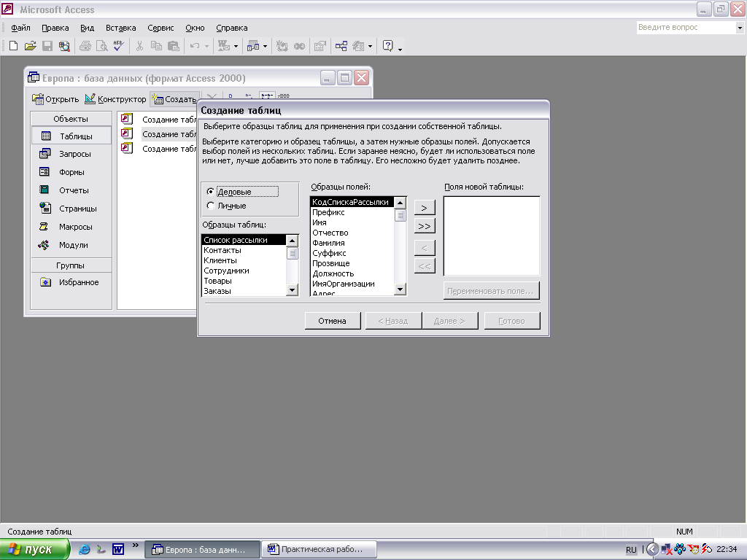Select Модули in the Objects panel
The width and height of the screenshot is (747, 560).
point(71,245)
